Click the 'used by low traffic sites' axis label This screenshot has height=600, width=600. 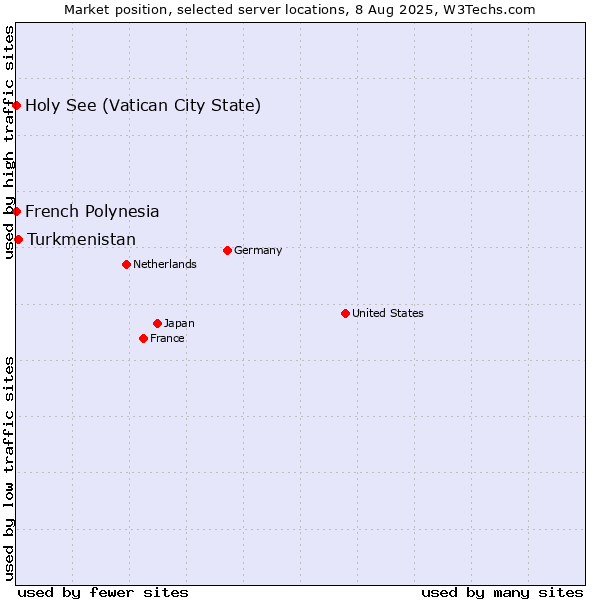coord(9,470)
